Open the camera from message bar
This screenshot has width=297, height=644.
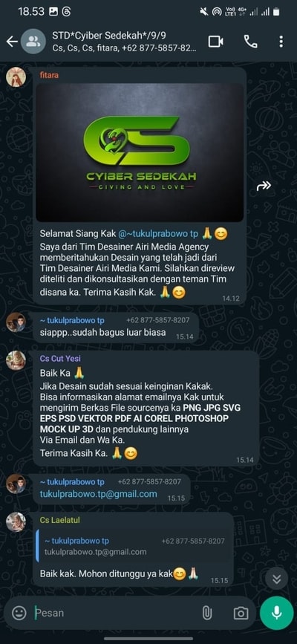[241, 613]
